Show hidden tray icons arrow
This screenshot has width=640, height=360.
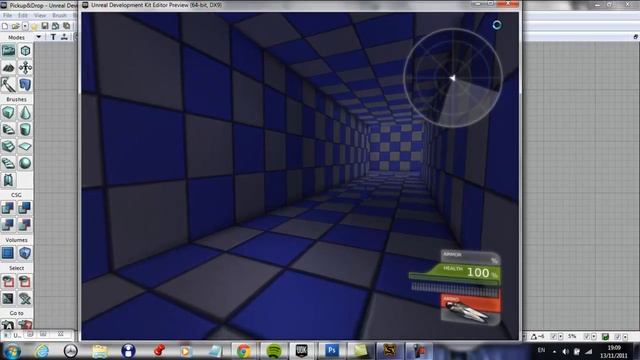pyautogui.click(x=554, y=351)
